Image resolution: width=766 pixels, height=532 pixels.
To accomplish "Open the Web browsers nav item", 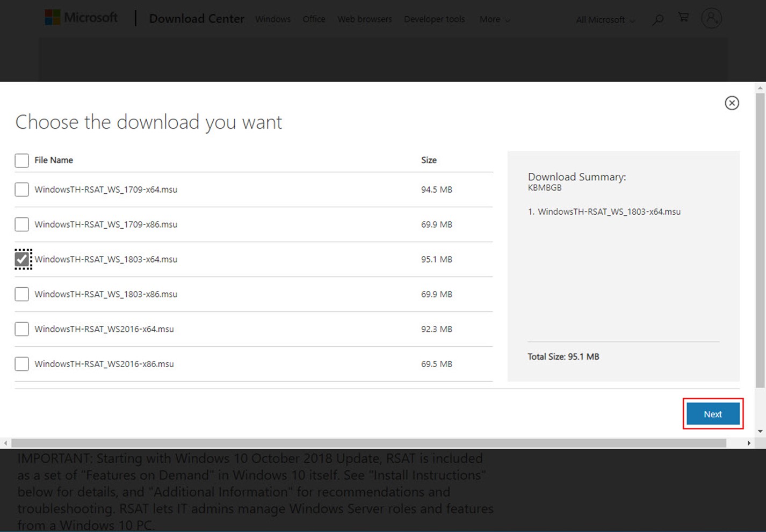I will tap(365, 19).
